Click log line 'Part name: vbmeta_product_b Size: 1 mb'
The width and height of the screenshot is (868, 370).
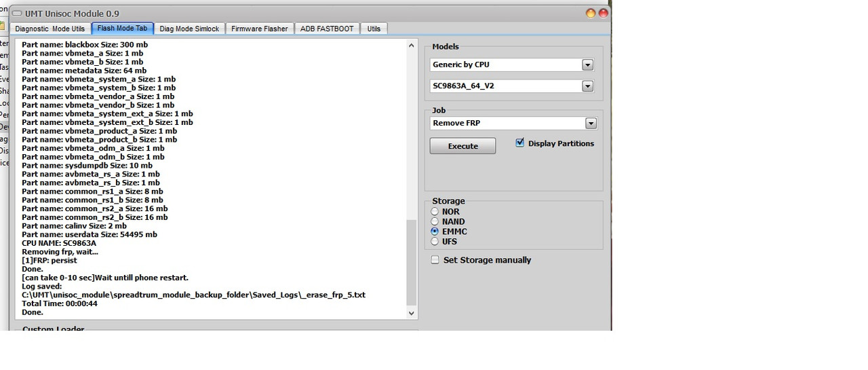tap(100, 140)
